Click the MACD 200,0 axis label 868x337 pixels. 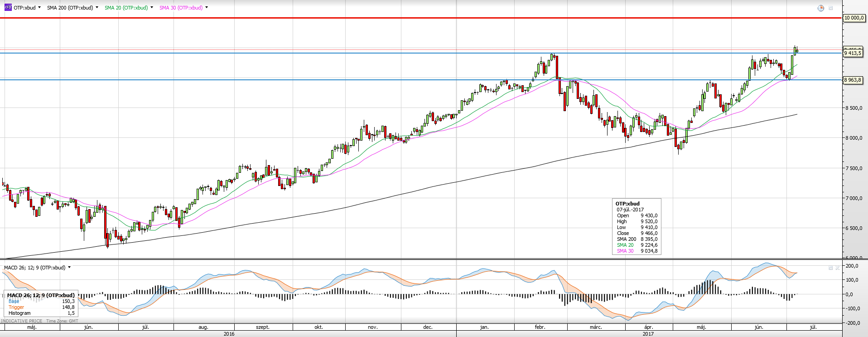coord(852,266)
